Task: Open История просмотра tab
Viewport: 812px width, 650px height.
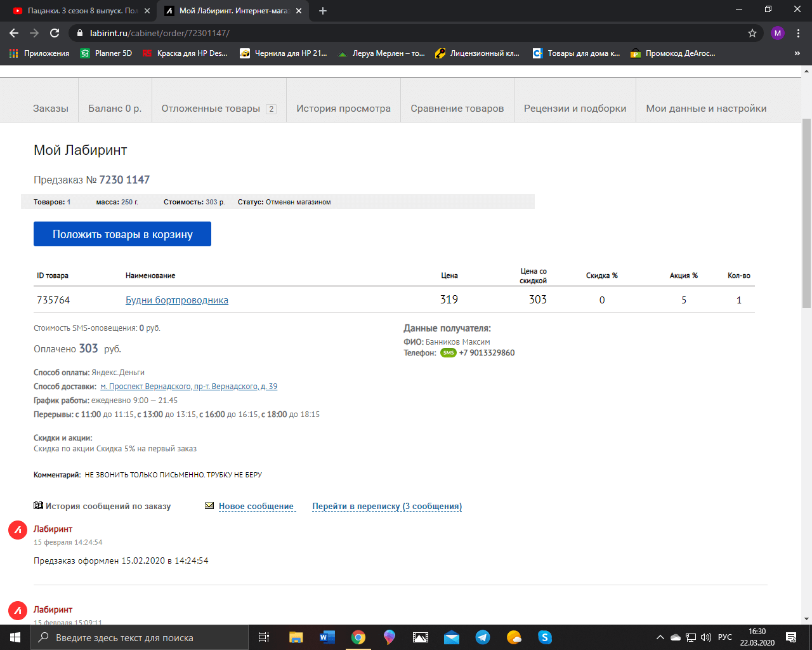Action: (344, 109)
